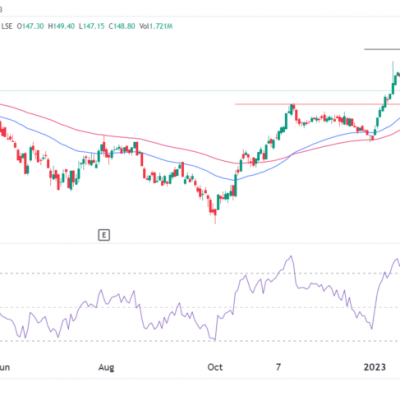Click the volume value Vol1.721M

[x=156, y=26]
